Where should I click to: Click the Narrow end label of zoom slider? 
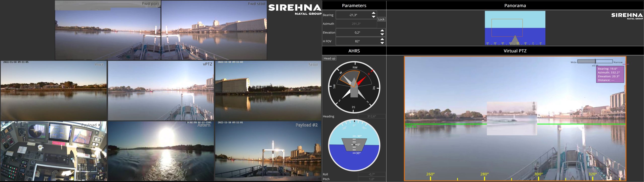coord(618,62)
